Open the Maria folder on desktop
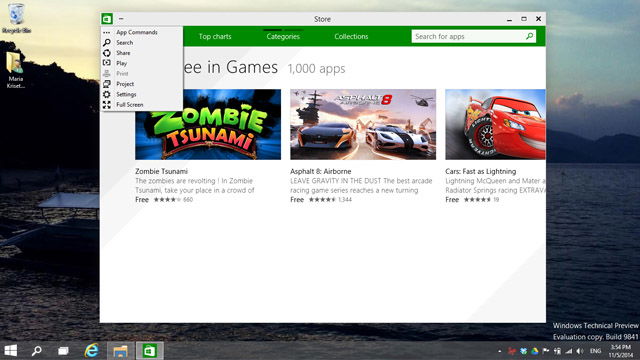The image size is (640, 360). tap(16, 69)
